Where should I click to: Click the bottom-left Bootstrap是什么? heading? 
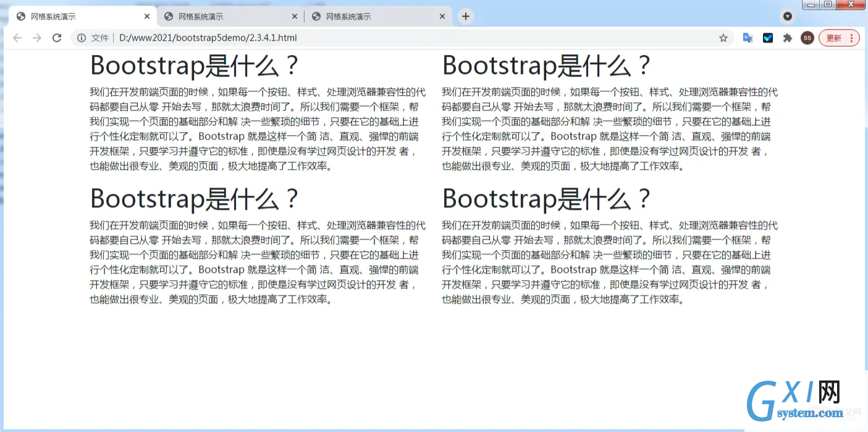pyautogui.click(x=195, y=199)
